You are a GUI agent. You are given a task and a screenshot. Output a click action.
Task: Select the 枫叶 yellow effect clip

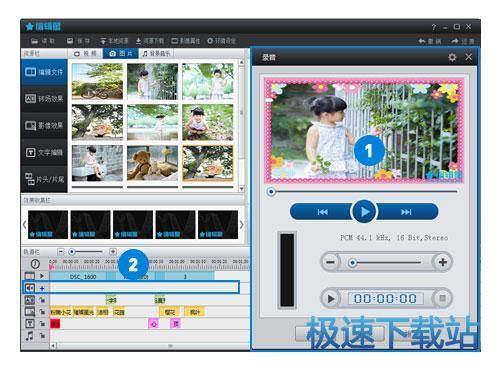(195, 312)
